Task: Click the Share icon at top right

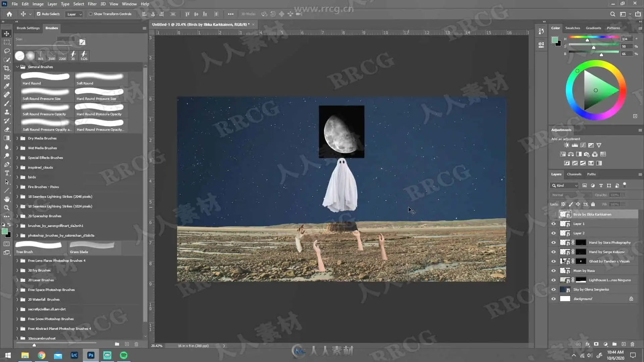Action: (x=638, y=14)
